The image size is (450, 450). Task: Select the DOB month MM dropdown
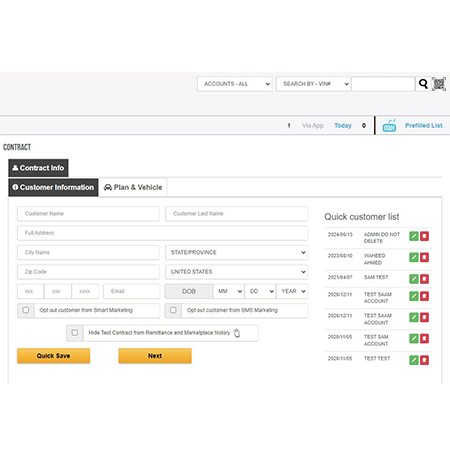click(229, 291)
